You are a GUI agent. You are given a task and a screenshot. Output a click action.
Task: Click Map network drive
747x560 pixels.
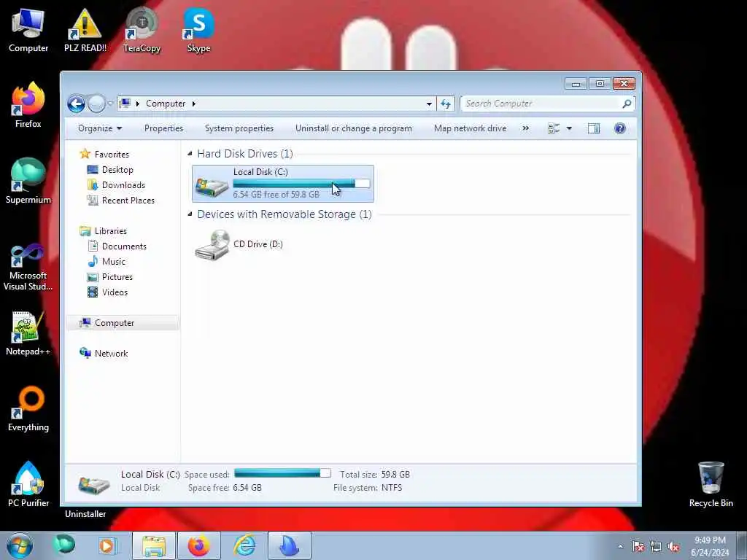tap(471, 128)
